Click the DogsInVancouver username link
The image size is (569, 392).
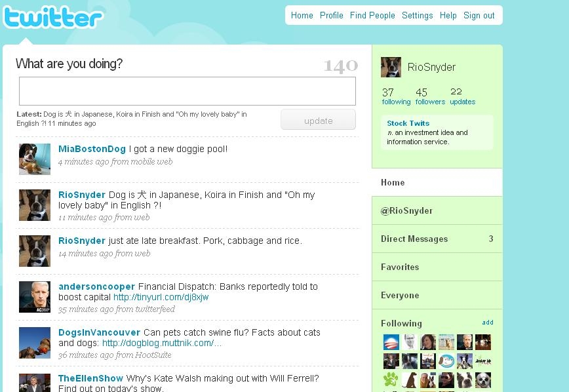pos(99,332)
